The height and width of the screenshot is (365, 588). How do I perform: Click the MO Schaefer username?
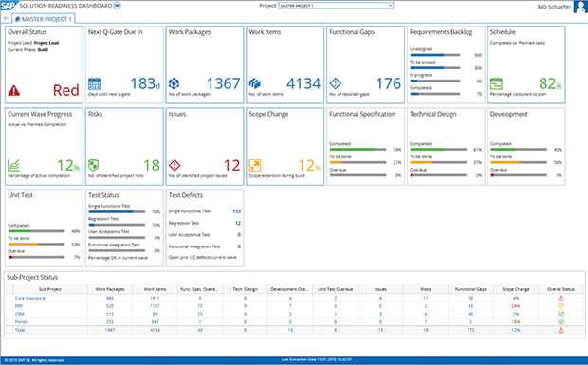554,7
